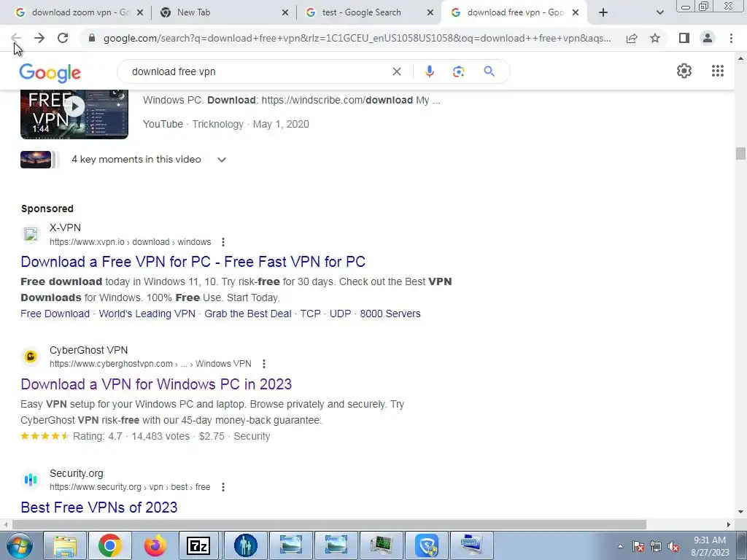
Task: Open Download a VPN for Windows PC link
Action: point(156,384)
